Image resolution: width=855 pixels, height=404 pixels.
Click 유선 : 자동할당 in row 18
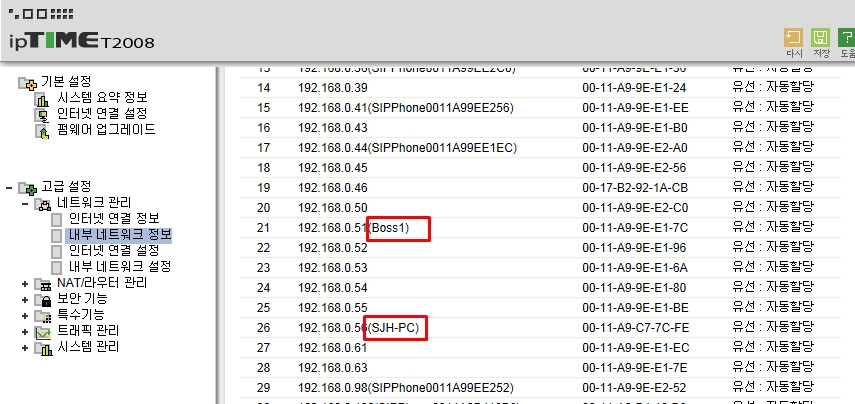tap(773, 167)
